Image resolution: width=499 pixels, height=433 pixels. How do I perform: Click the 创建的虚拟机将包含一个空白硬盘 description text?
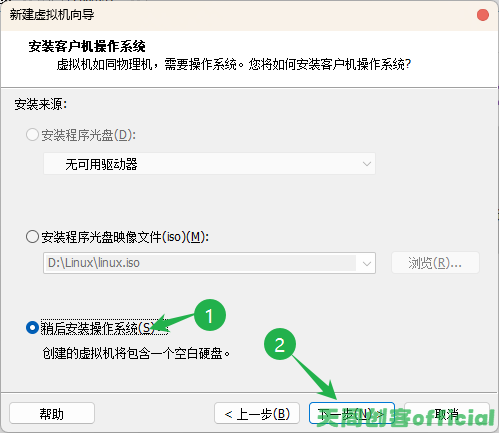(136, 353)
